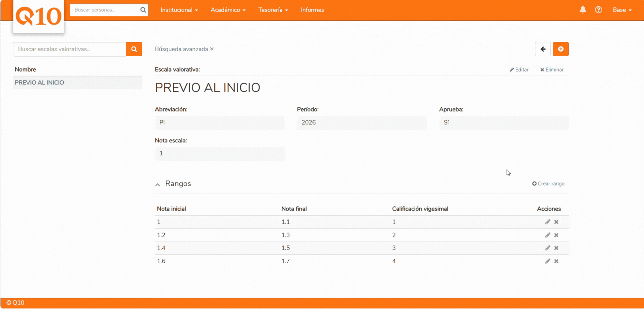The image size is (644, 309).
Task: Click the Período field showing 2026
Action: point(362,123)
